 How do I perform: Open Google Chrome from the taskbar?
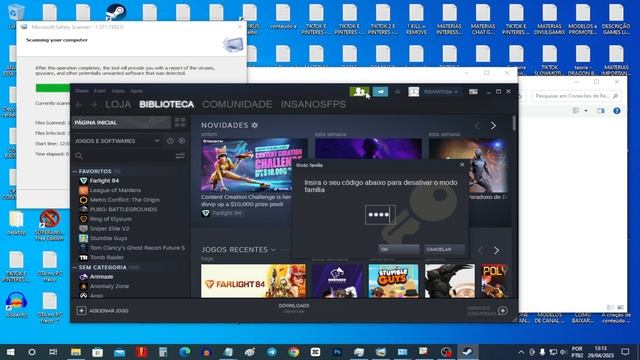pyautogui.click(x=293, y=352)
